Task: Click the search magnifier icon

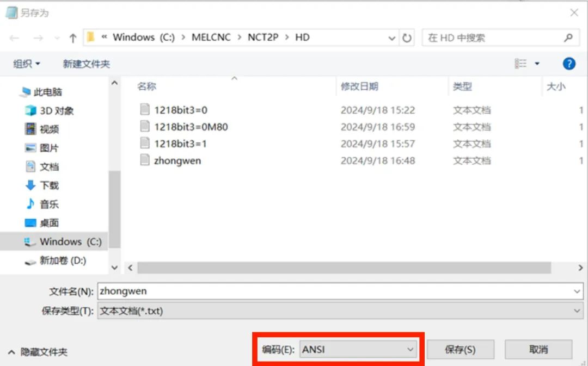Action: [568, 38]
